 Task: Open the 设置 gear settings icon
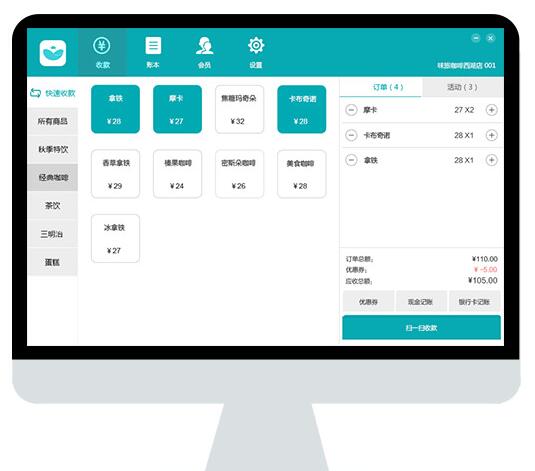(x=256, y=46)
